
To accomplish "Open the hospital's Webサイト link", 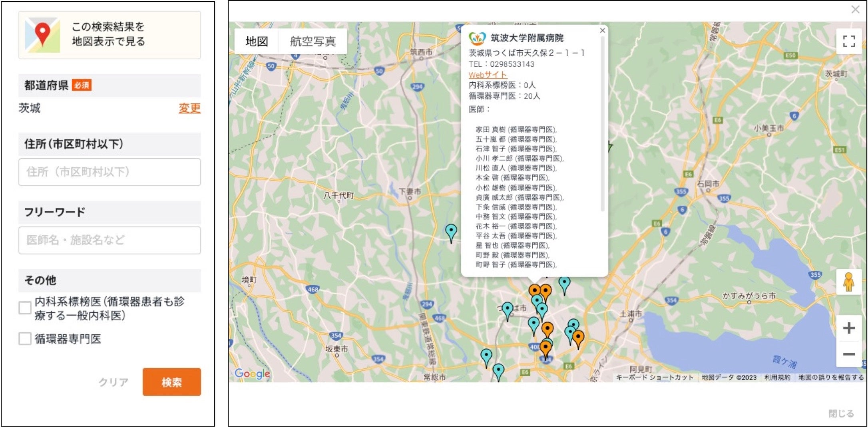I will (488, 75).
